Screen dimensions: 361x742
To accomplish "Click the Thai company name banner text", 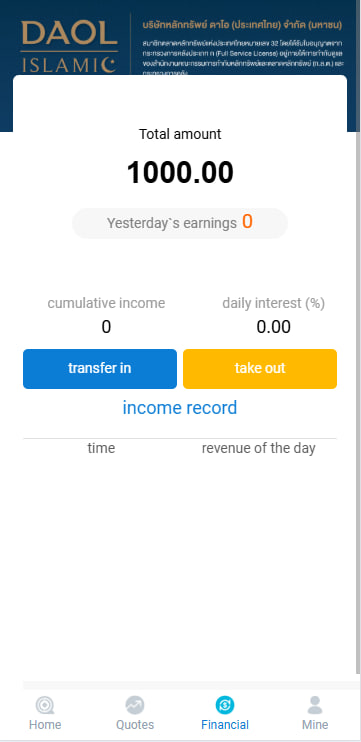I will click(x=242, y=25).
